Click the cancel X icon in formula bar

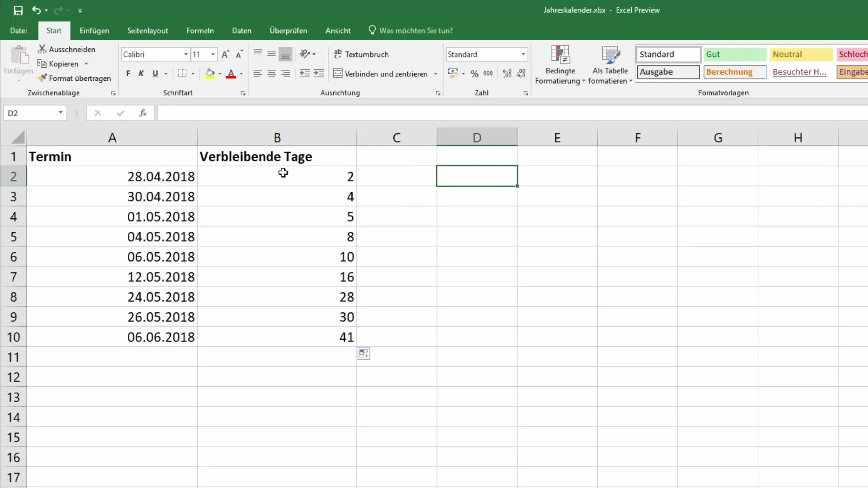pyautogui.click(x=98, y=113)
